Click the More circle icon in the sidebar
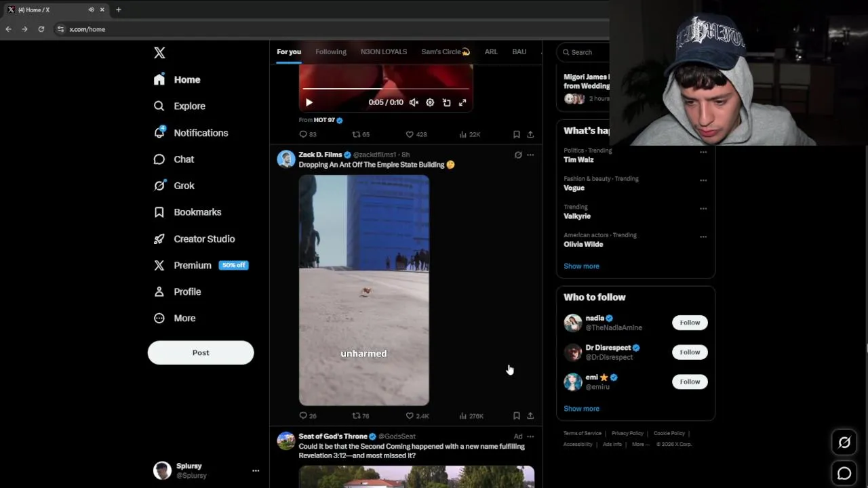Screen dimensions: 868x488 point(159,318)
